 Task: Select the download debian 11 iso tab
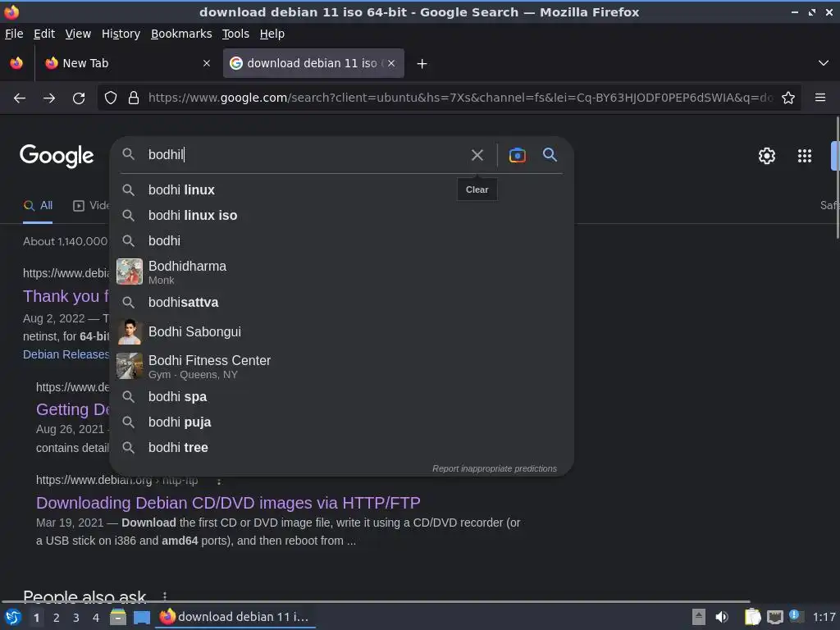click(313, 63)
